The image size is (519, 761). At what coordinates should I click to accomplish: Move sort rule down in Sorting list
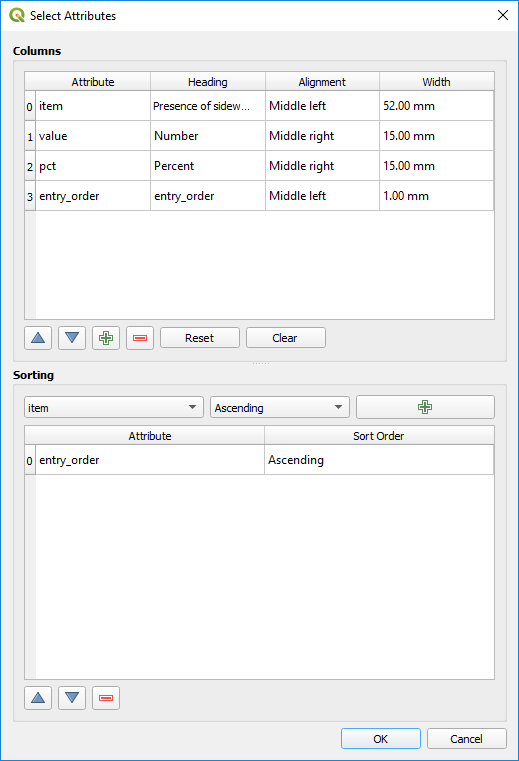pos(72,698)
